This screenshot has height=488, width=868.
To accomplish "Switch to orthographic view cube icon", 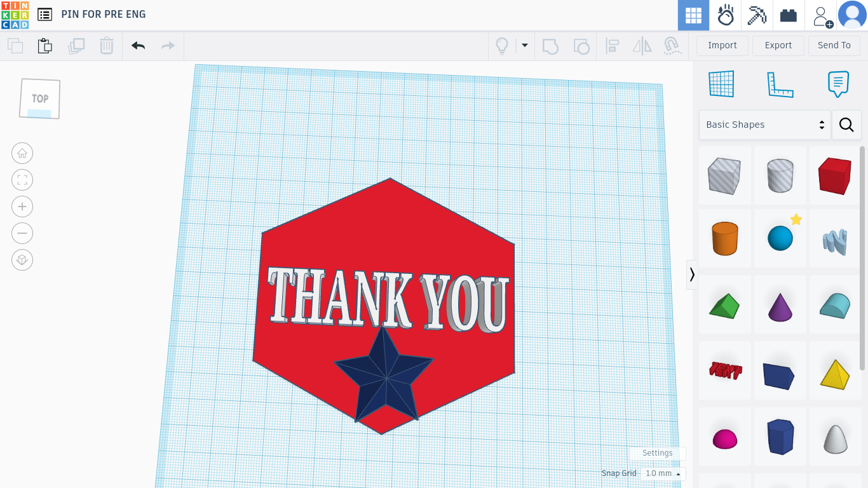I will coord(22,260).
